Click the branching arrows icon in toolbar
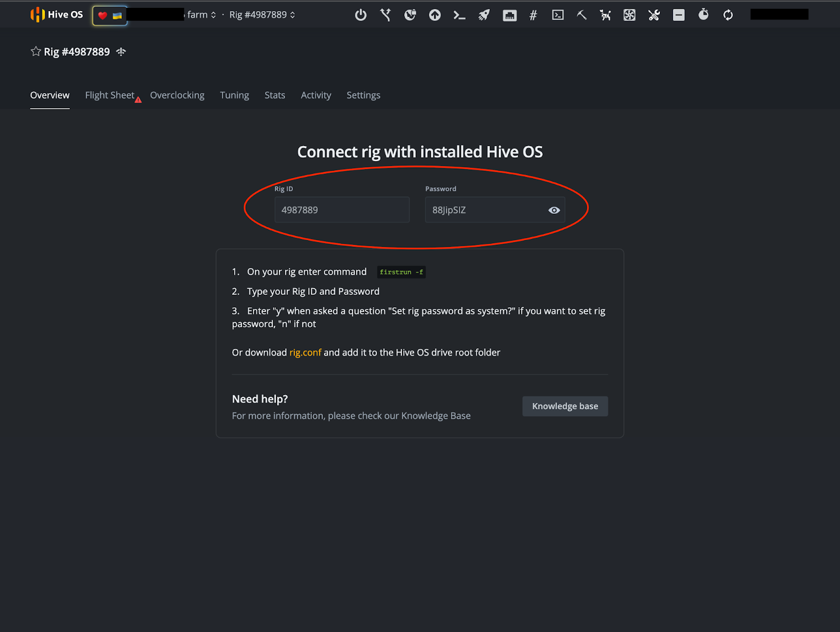840x632 pixels. [x=386, y=15]
